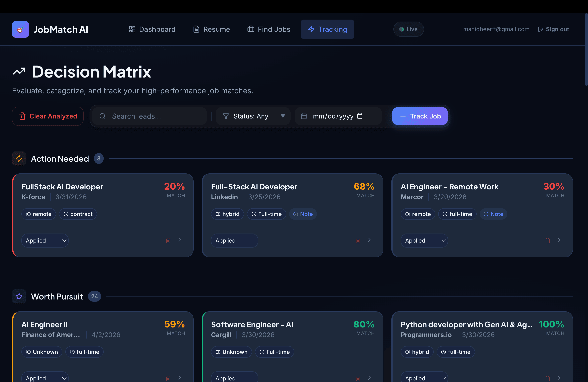
Task: Select the Tracking tab
Action: [327, 29]
